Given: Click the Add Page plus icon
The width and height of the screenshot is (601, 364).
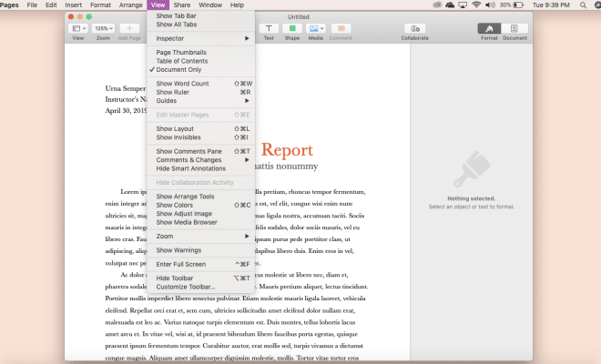Looking at the screenshot, I should click(129, 28).
